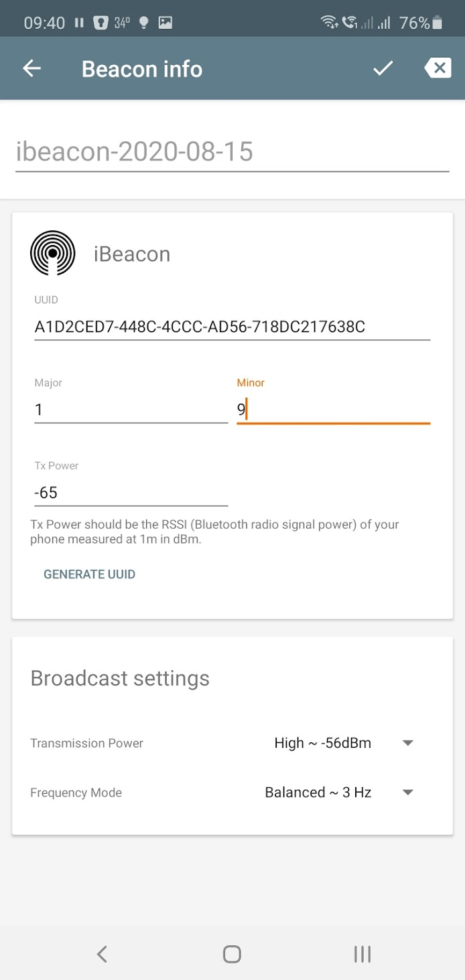Image resolution: width=465 pixels, height=980 pixels.
Task: Click the GENERATE UUID button
Action: 89,574
